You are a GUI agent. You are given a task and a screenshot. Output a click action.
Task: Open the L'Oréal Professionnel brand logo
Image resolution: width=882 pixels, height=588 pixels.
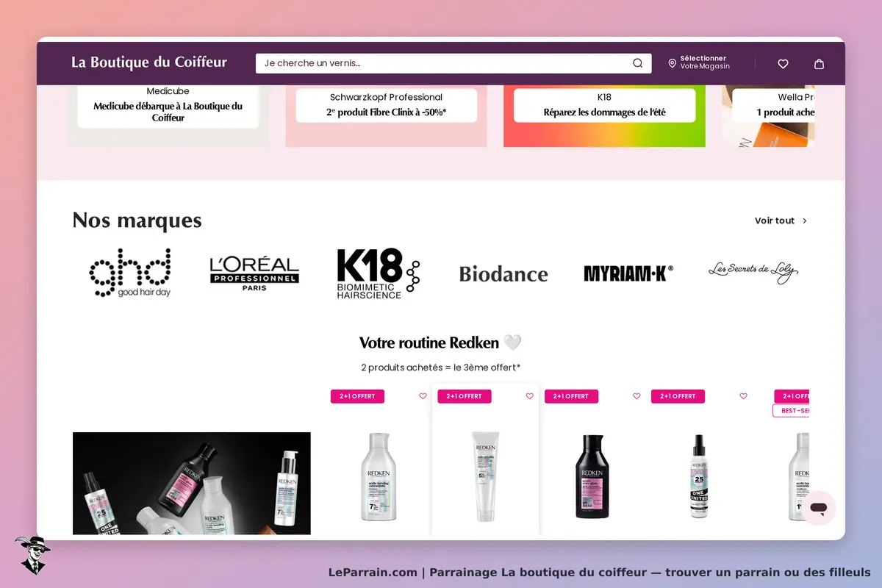coord(254,274)
